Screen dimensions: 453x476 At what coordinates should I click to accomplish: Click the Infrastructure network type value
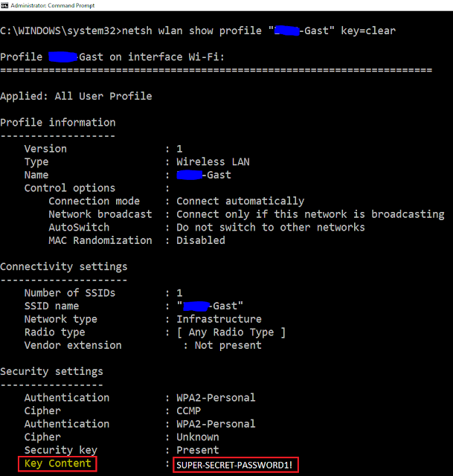[x=219, y=319]
